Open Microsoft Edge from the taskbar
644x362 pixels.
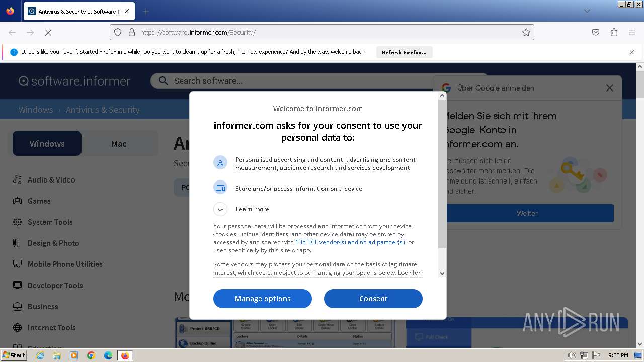tap(108, 355)
